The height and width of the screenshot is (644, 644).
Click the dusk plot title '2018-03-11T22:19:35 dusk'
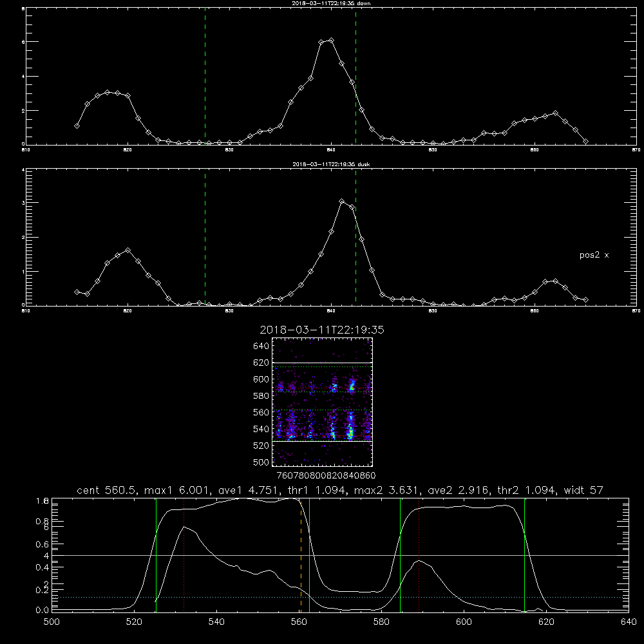[331, 164]
